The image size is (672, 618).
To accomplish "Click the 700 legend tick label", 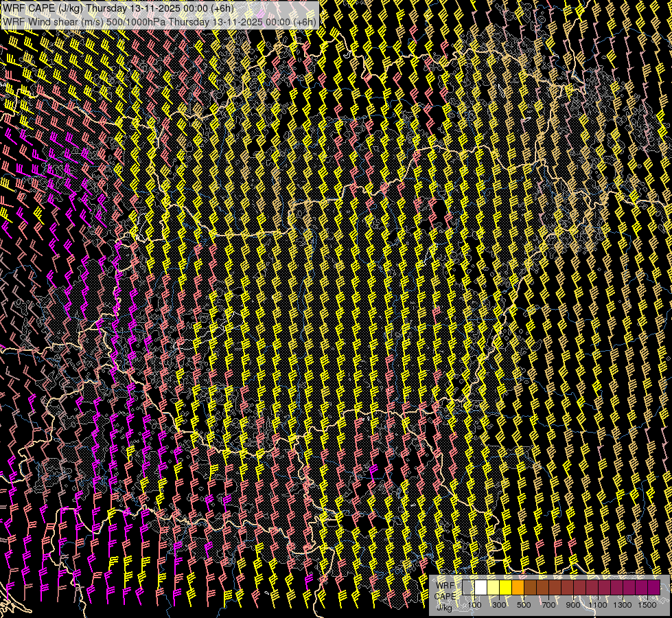I will click(x=548, y=605).
